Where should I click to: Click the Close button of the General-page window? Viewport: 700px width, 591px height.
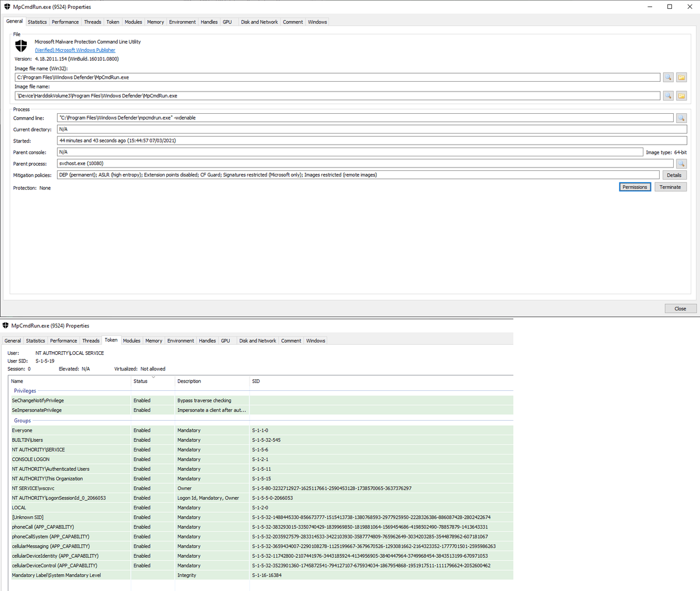point(680,309)
